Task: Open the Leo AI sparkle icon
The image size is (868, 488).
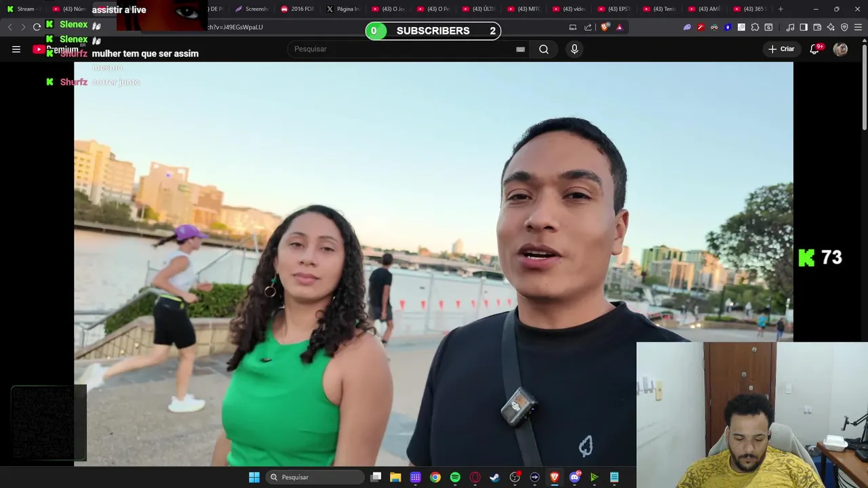Action: coord(831,27)
